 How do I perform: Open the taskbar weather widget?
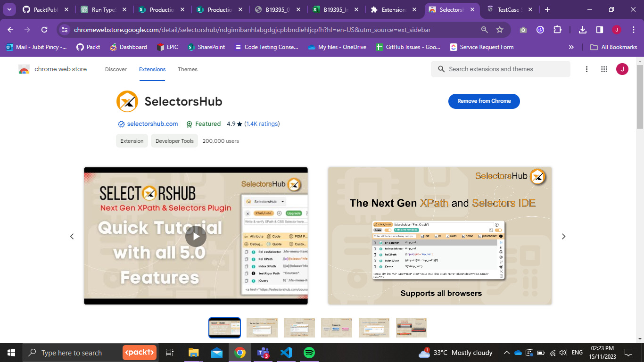point(455,353)
